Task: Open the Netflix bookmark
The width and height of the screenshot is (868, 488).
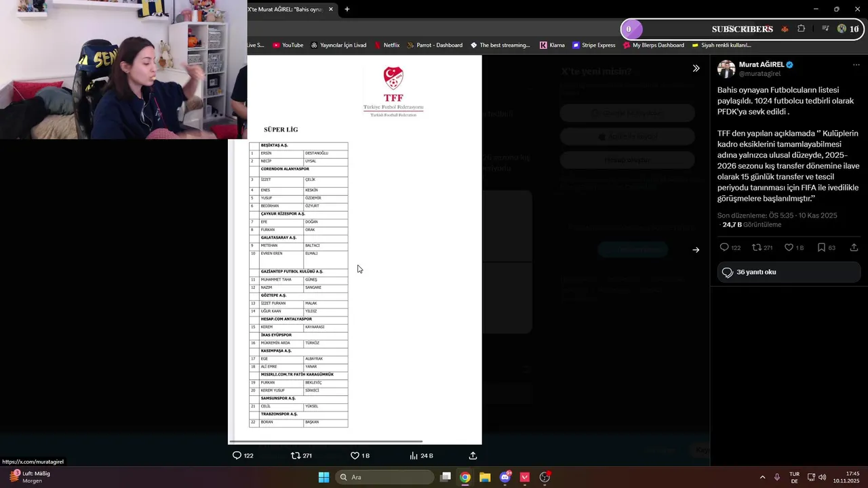Action: click(387, 45)
